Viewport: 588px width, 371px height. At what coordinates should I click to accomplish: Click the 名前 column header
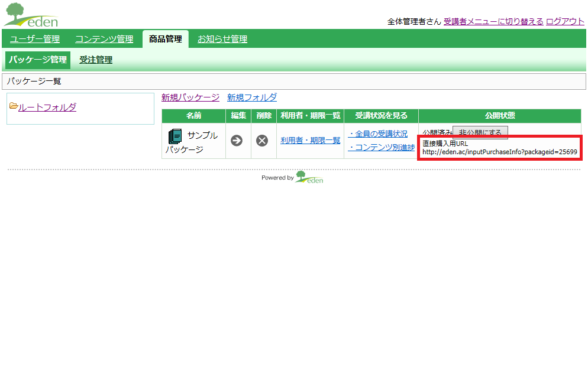[x=194, y=116]
